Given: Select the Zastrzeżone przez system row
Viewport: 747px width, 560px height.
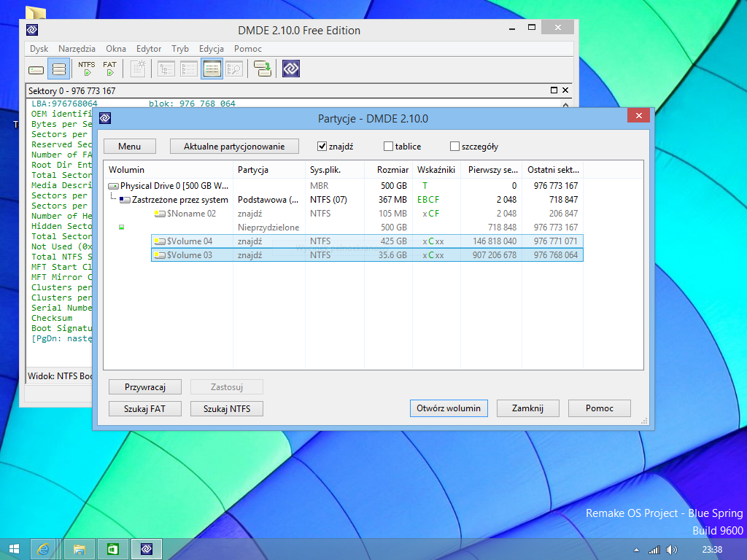Looking at the screenshot, I should click(x=344, y=200).
